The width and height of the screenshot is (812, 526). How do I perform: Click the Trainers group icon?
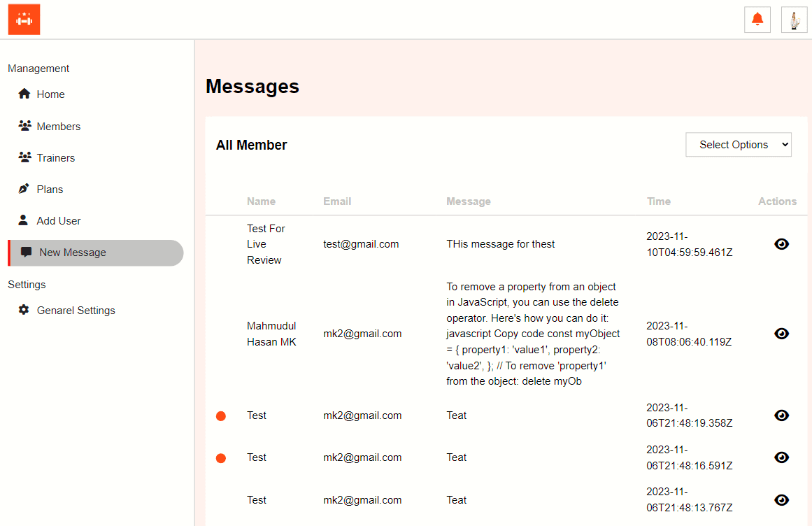point(24,157)
